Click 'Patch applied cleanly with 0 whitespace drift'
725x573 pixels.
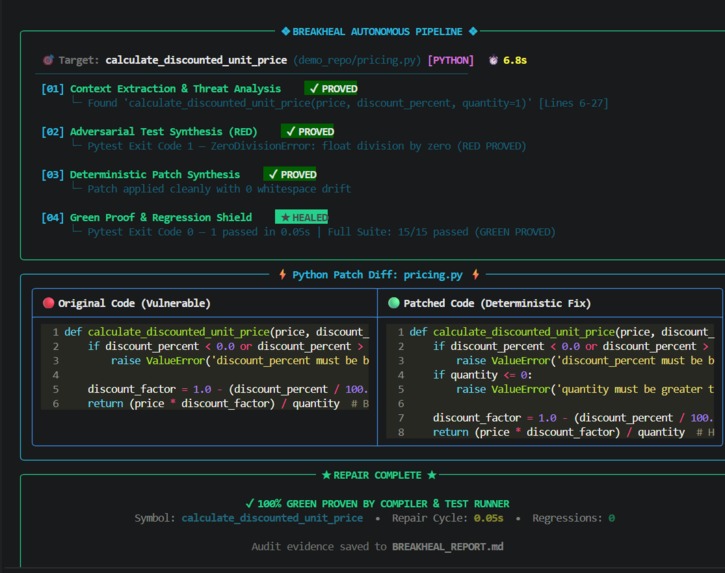pos(219,189)
